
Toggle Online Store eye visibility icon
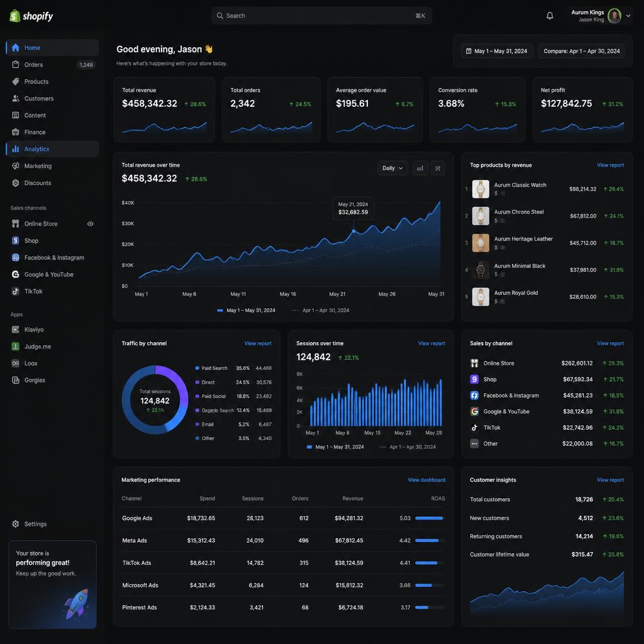[x=91, y=224]
